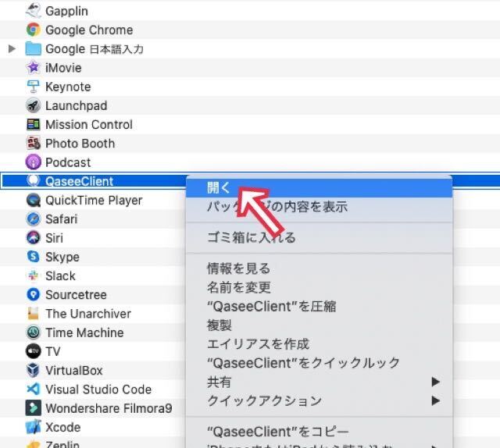Screen dimensions: 500x448
Task: Select the QaseeClient name text
Action: pyautogui.click(x=80, y=181)
